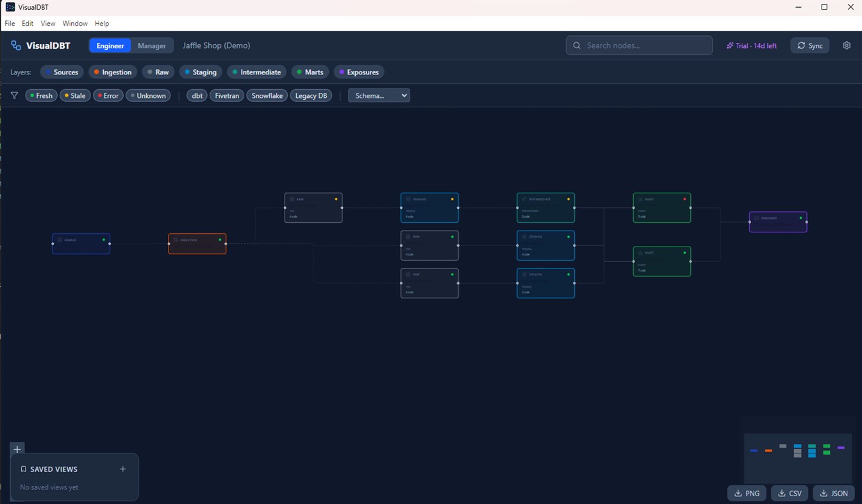Image resolution: width=862 pixels, height=504 pixels.
Task: Click the Intermediate node type icon
Action: (x=524, y=199)
